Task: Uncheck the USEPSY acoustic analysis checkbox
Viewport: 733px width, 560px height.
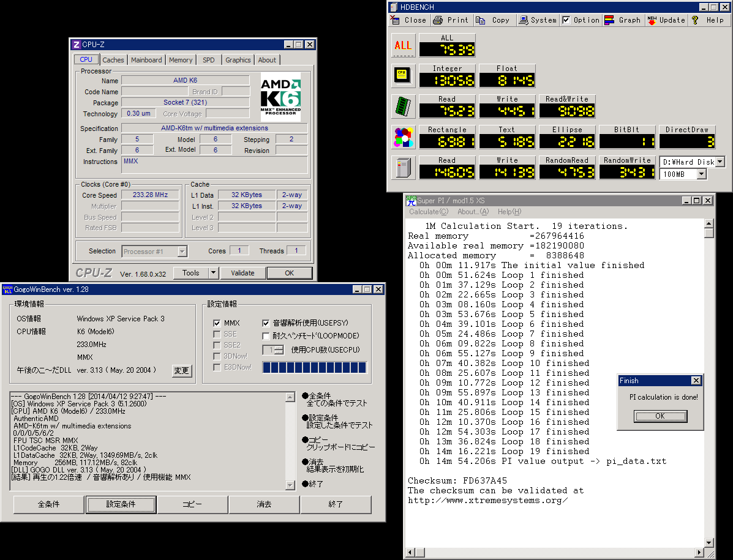Action: pyautogui.click(x=266, y=323)
